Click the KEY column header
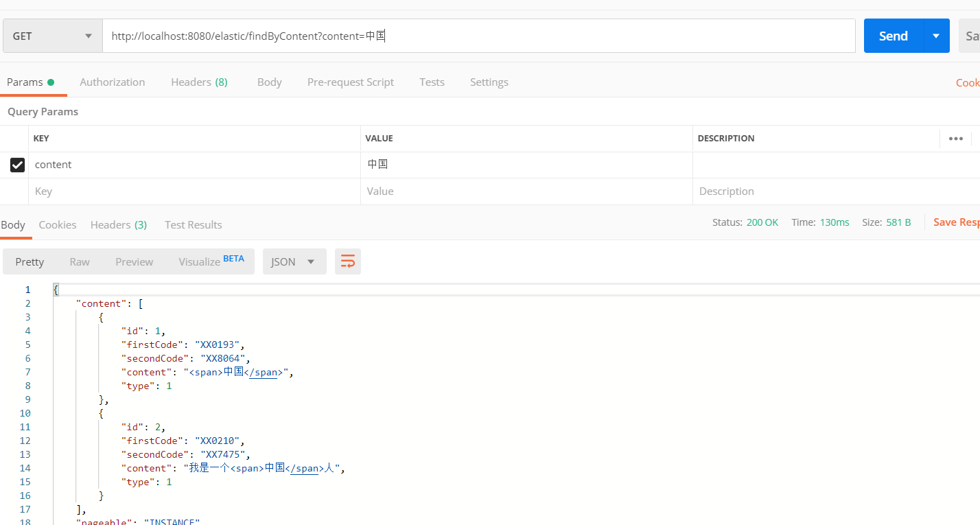 click(x=41, y=138)
